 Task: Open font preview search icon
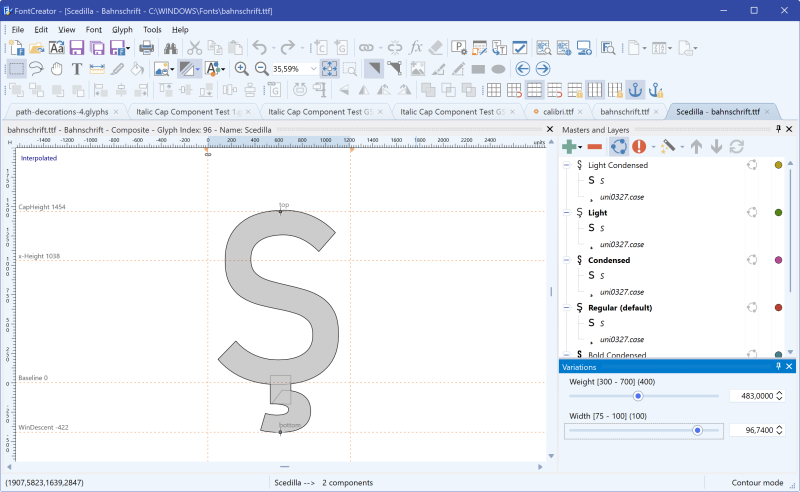(x=608, y=48)
